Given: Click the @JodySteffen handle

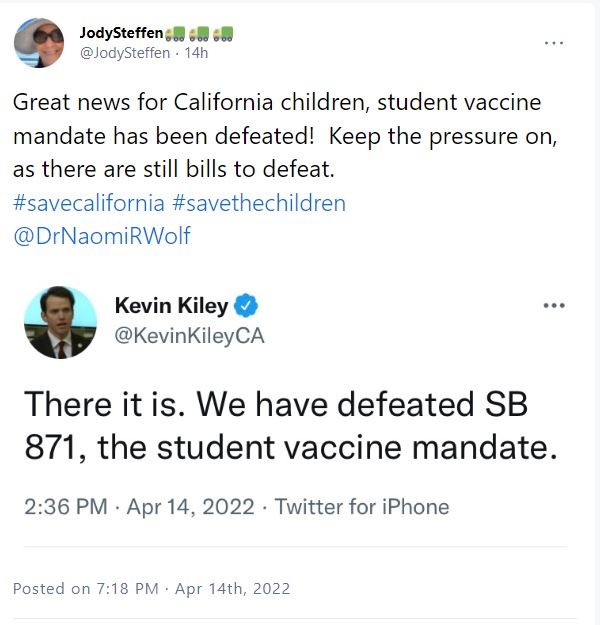Looking at the screenshot, I should (124, 53).
